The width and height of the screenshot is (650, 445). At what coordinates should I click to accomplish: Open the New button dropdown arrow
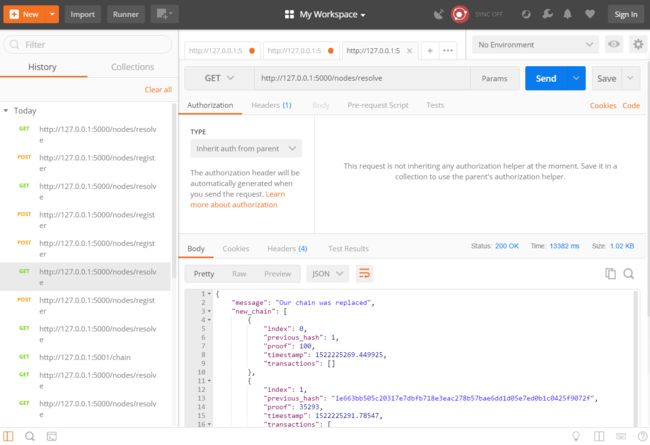click(x=52, y=15)
